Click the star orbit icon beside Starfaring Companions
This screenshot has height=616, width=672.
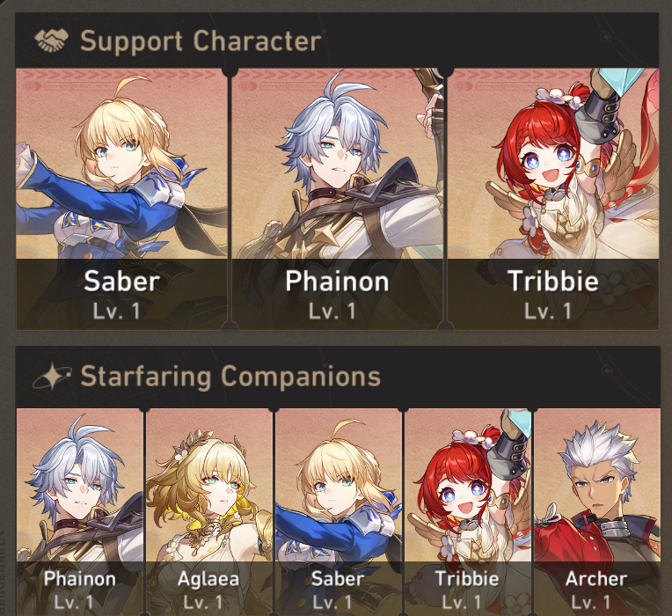point(52,377)
